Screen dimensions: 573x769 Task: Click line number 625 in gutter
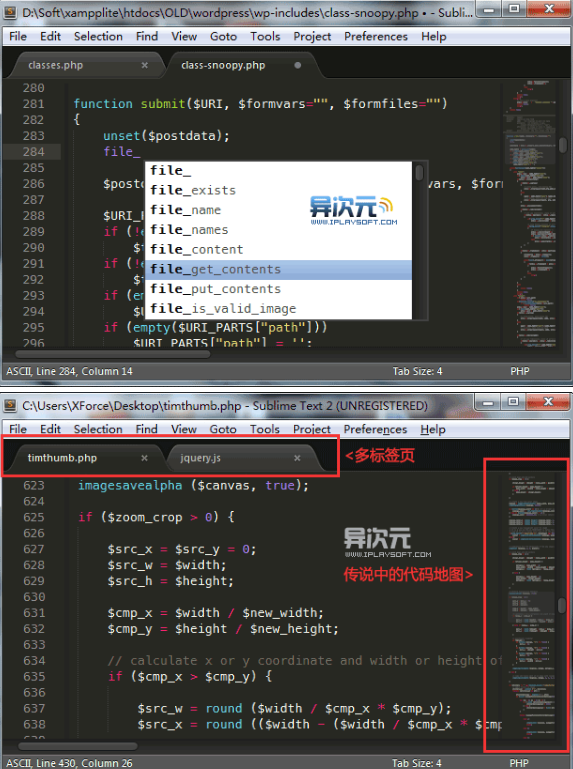34,517
